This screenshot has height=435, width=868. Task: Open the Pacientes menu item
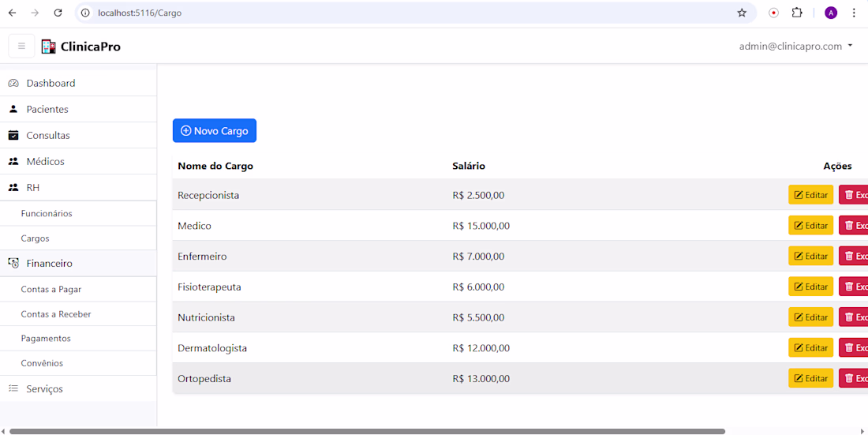[x=78, y=109]
